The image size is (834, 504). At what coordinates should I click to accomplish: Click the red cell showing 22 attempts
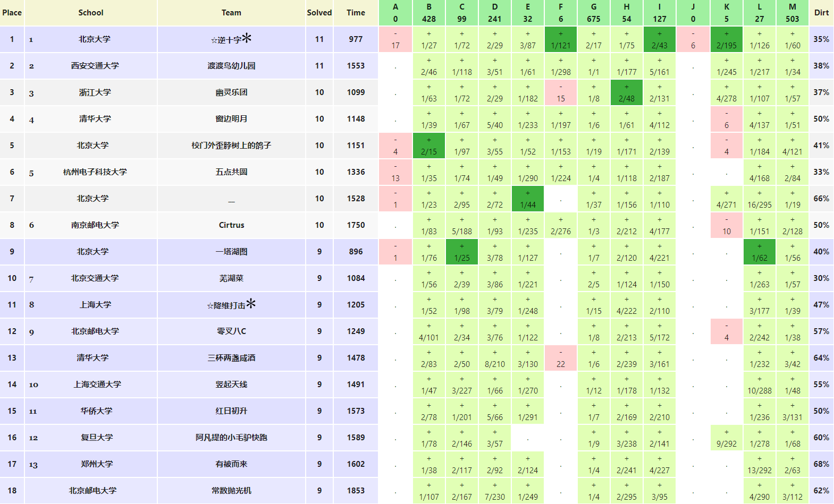tap(560, 358)
